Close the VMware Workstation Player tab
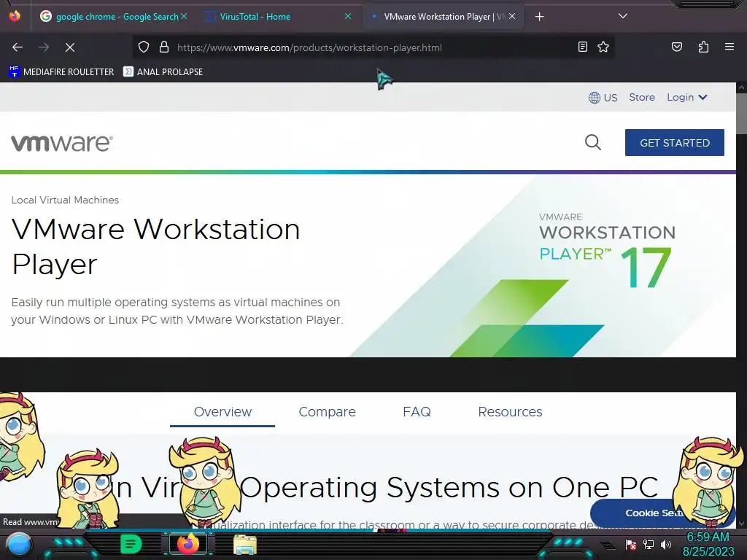The width and height of the screenshot is (747, 560). click(511, 16)
